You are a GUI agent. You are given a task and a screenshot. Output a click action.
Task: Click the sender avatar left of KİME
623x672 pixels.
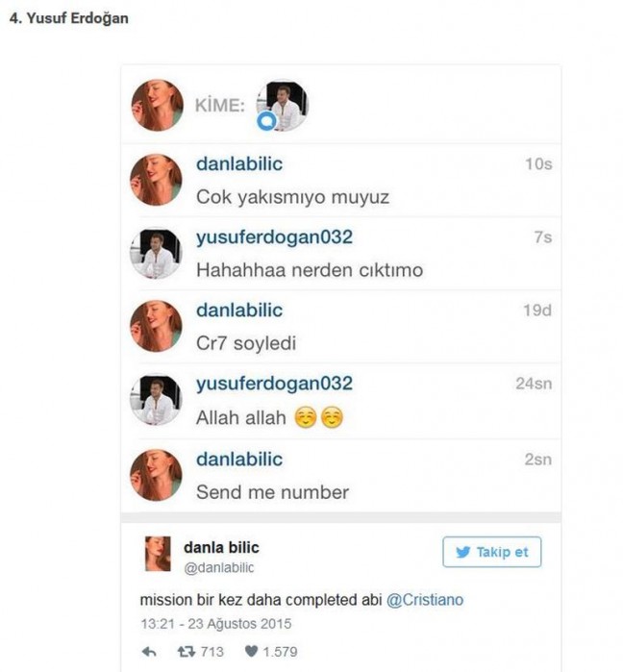[158, 105]
